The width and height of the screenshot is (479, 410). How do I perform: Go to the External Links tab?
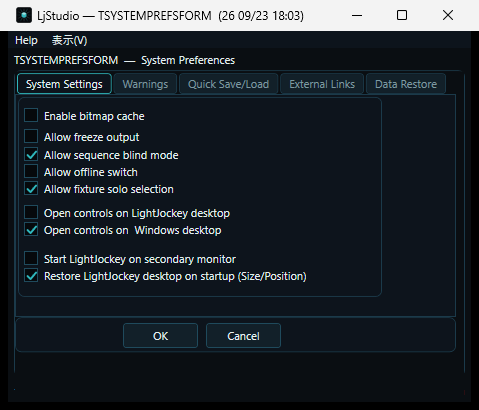(x=322, y=84)
